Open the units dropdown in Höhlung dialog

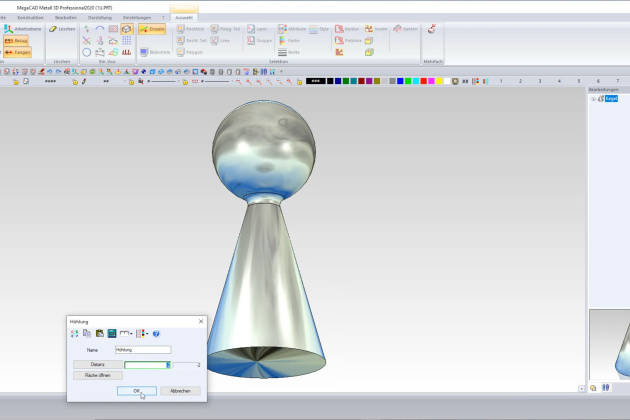click(126, 333)
